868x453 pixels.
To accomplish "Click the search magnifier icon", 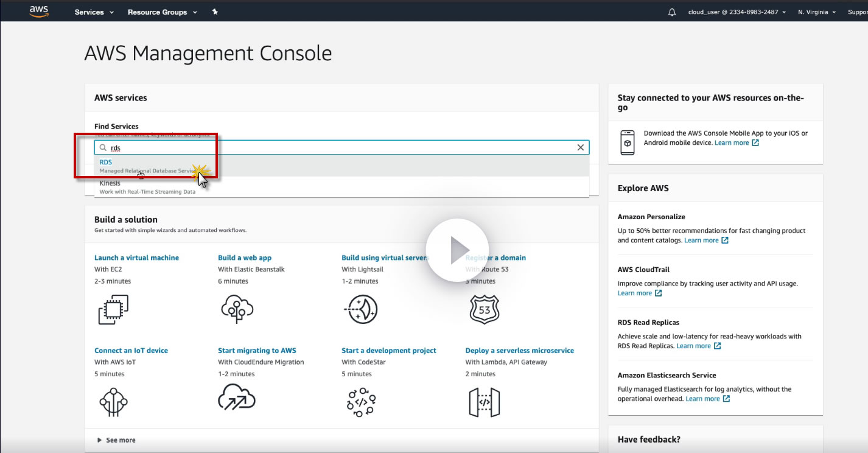I will (x=103, y=147).
